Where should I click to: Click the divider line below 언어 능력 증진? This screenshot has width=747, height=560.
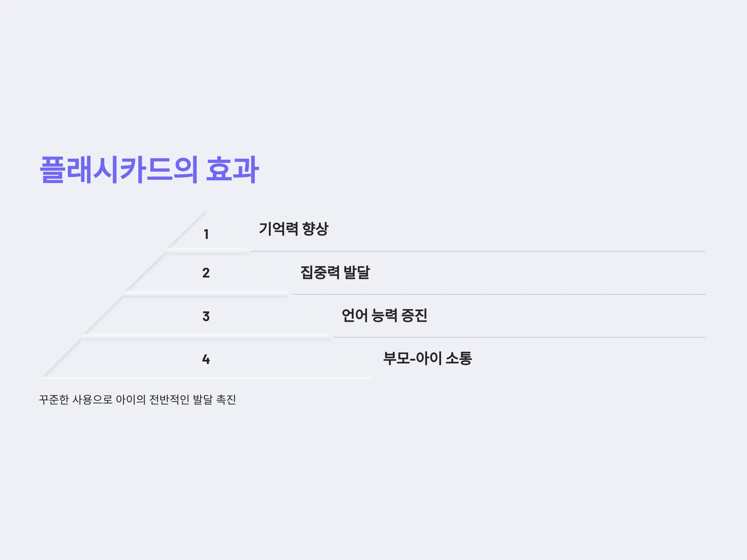[519, 337]
